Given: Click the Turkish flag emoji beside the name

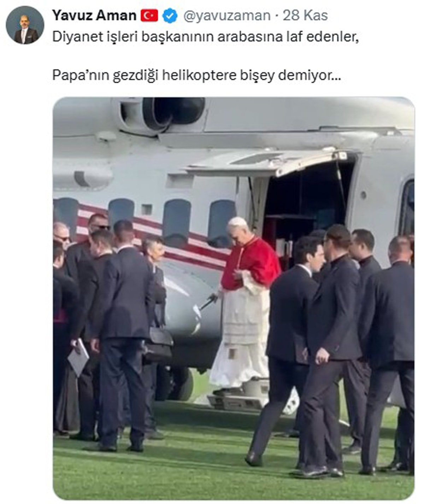Looking at the screenshot, I should pyautogui.click(x=149, y=16).
